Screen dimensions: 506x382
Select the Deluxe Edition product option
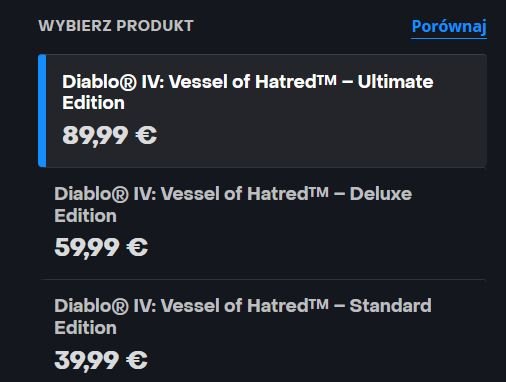pos(262,223)
